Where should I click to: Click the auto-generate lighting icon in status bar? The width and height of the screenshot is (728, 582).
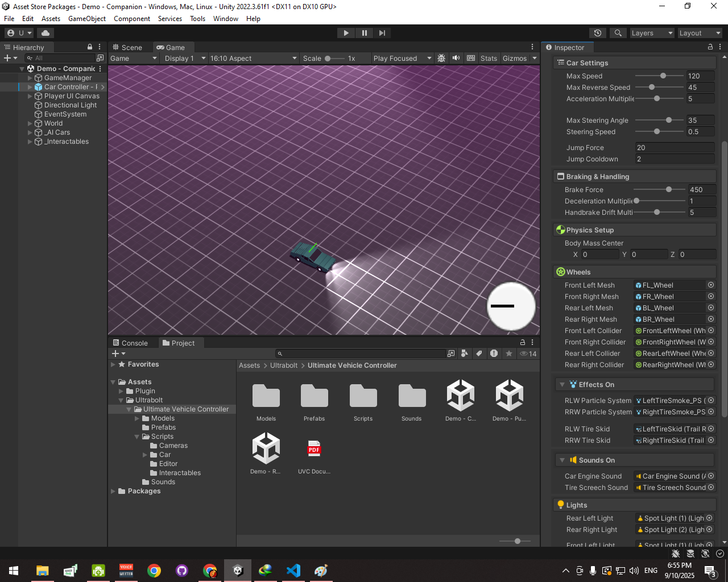[x=705, y=553]
